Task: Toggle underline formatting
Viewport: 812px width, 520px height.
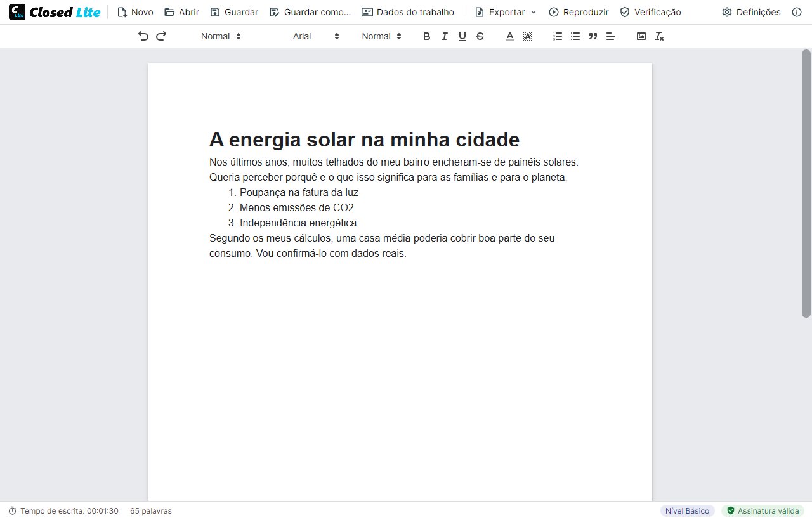Action: (462, 36)
